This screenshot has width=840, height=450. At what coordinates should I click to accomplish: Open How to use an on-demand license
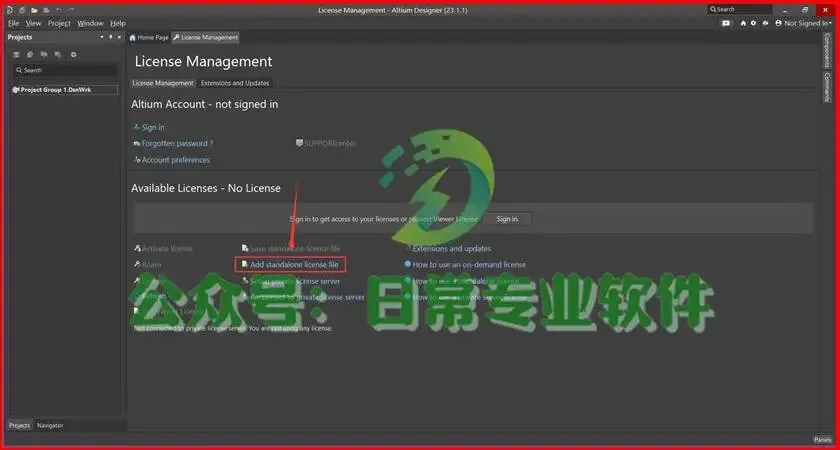(x=469, y=265)
